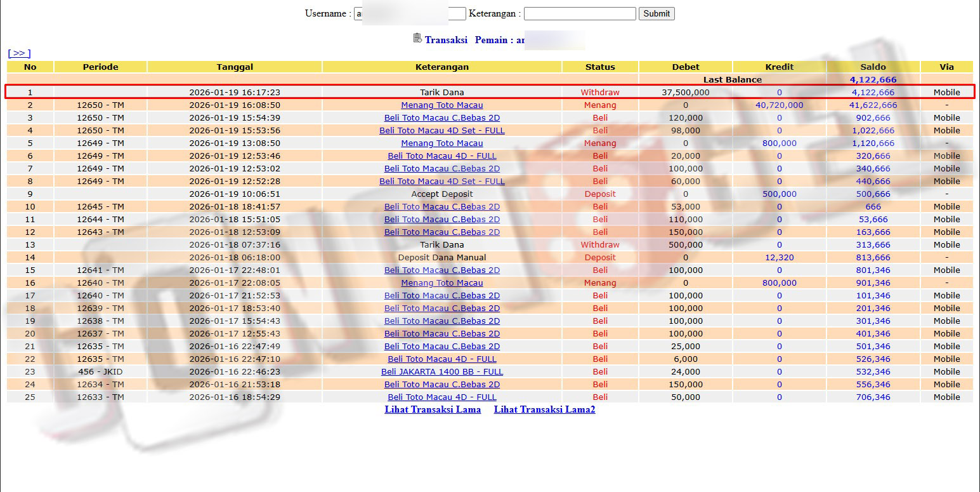This screenshot has width=980, height=492.
Task: Click the [ >> ] next page link
Action: (x=19, y=53)
